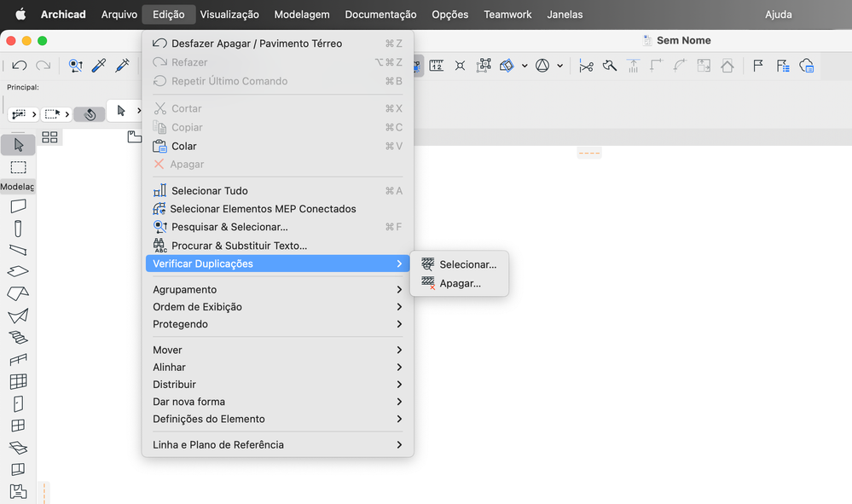Expand the Alinhar submenu

point(278,368)
